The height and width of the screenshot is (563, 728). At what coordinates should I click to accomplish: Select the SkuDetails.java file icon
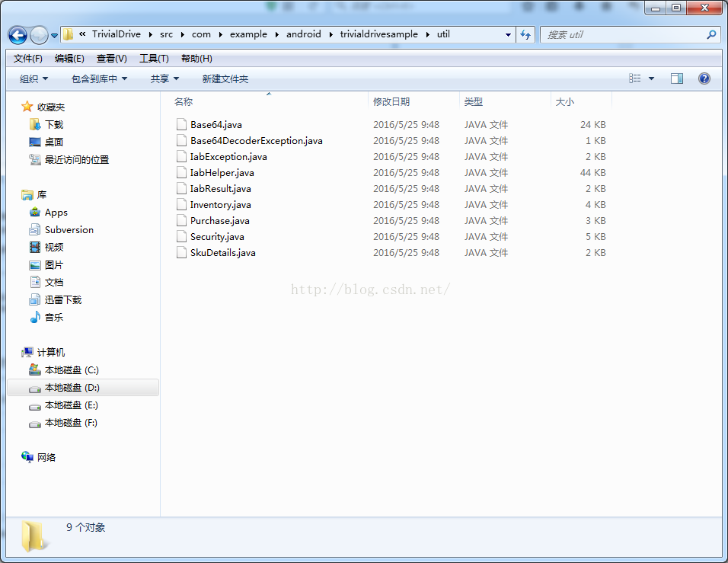click(x=181, y=253)
